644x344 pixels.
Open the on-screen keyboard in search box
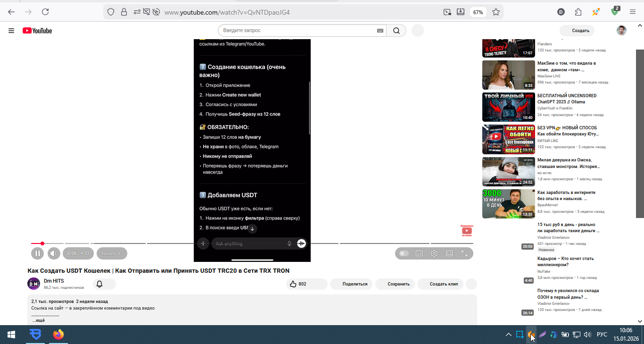tap(380, 31)
